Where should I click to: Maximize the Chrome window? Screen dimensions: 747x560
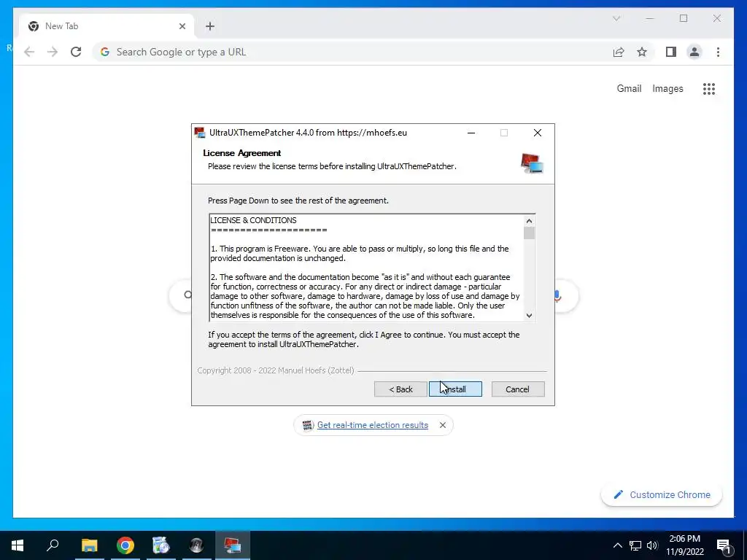tap(684, 18)
